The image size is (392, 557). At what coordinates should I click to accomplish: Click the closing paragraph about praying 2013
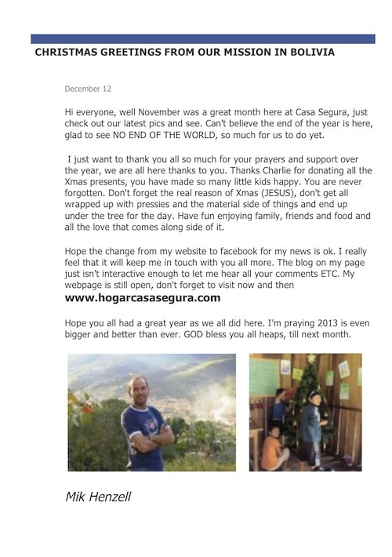coord(217,329)
